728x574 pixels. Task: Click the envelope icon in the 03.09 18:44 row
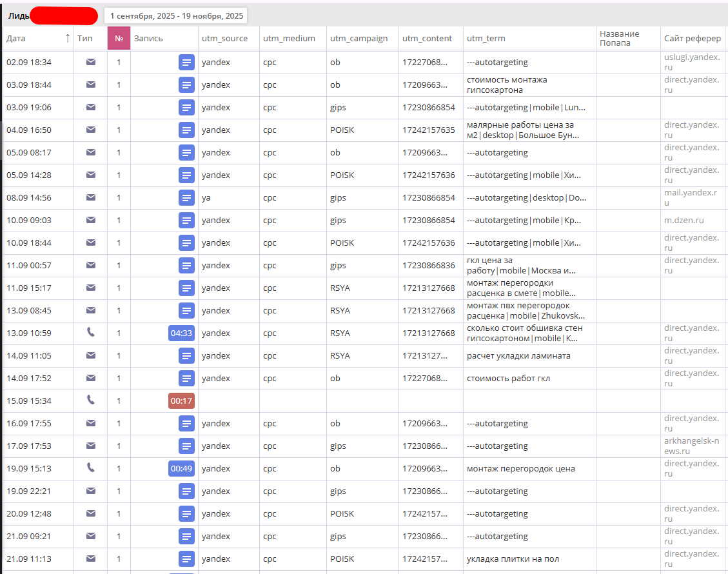point(91,85)
